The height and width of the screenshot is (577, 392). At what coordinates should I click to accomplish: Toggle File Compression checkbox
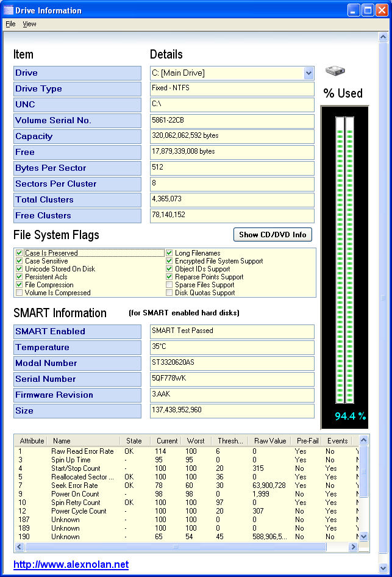19,285
